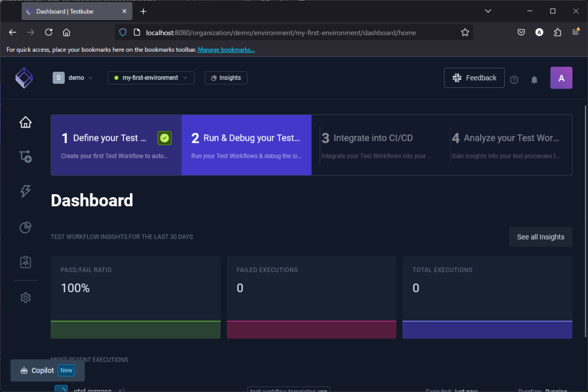Viewport: 588px width, 392px height.
Task: Open the Manage bookmarks link
Action: (226, 50)
